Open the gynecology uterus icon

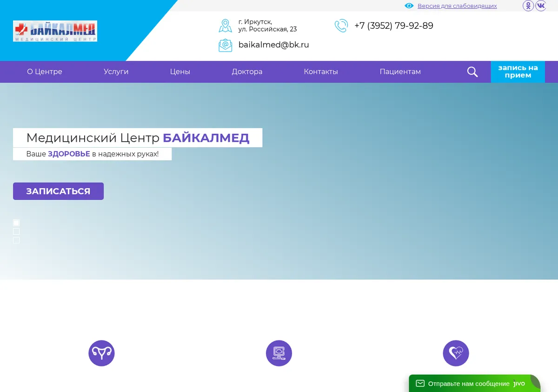pos(101,353)
